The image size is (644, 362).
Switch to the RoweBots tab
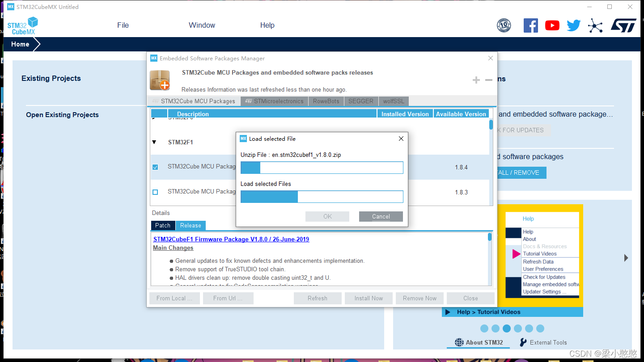coord(326,101)
